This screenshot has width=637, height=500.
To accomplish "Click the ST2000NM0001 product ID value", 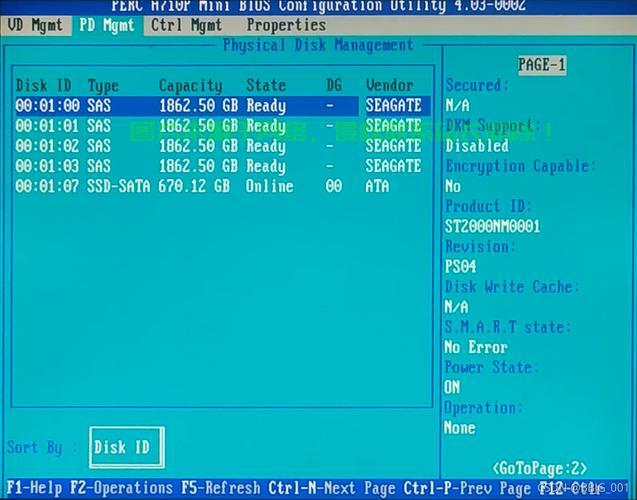I will coord(492,226).
